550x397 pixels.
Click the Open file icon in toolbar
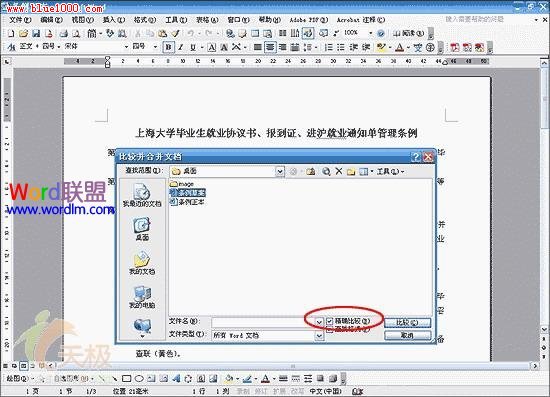[23, 33]
